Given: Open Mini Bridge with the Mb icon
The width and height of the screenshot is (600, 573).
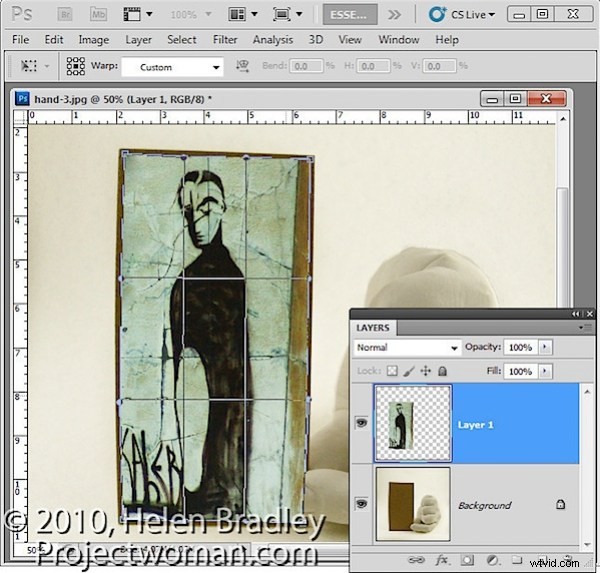Looking at the screenshot, I should click(x=99, y=15).
